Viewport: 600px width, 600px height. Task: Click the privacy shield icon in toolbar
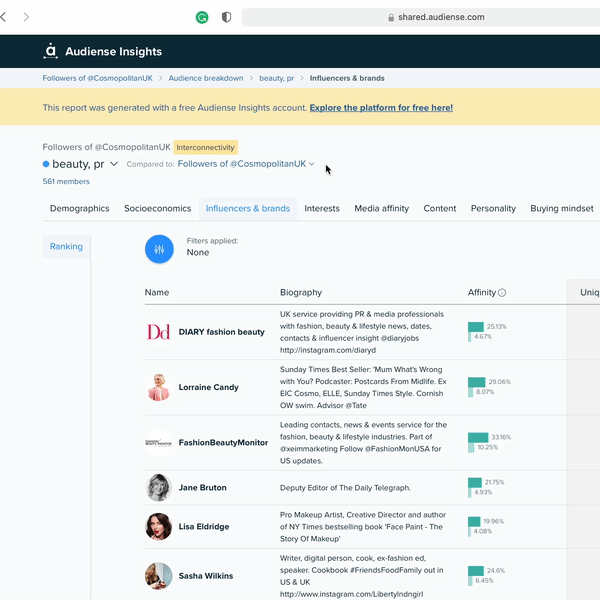[227, 17]
